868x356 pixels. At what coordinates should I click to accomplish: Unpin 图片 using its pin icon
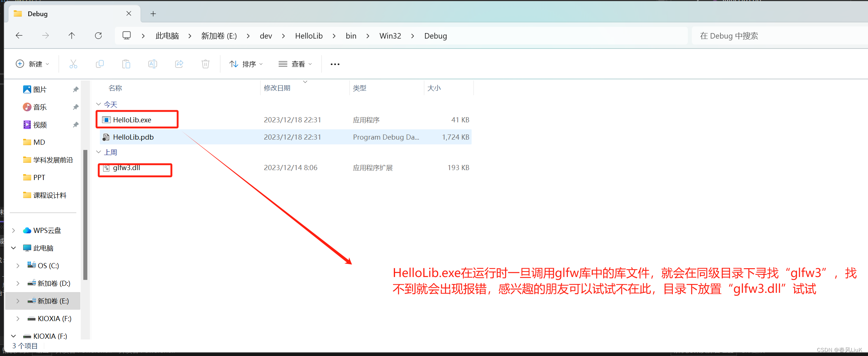coord(76,89)
